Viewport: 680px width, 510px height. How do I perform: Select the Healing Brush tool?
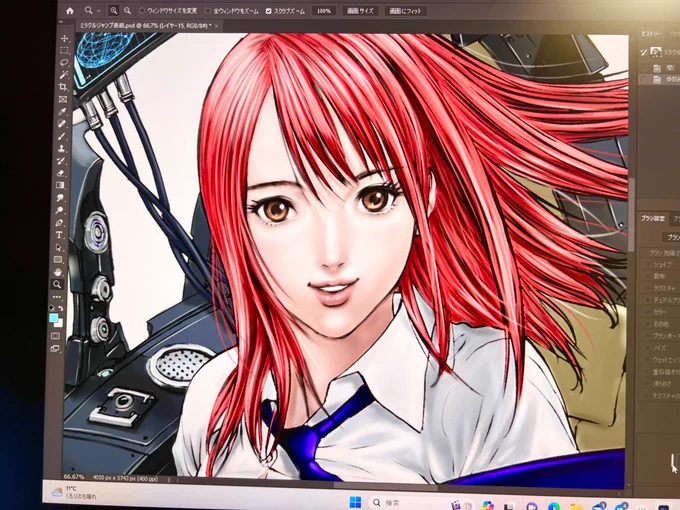click(62, 124)
